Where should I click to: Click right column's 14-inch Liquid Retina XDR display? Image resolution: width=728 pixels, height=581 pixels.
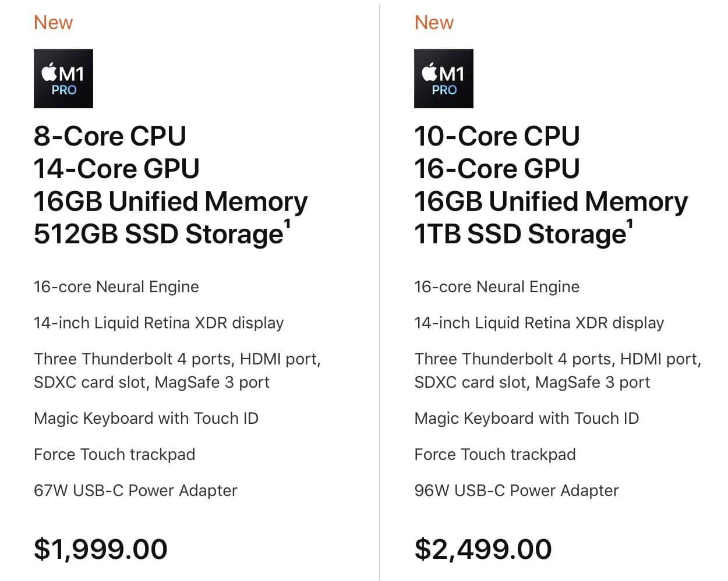pyautogui.click(x=539, y=323)
